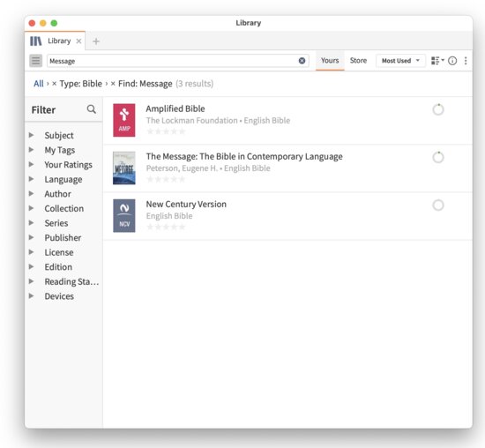Expand the My Tags filter
Screen dimensions: 485x448
(31, 150)
